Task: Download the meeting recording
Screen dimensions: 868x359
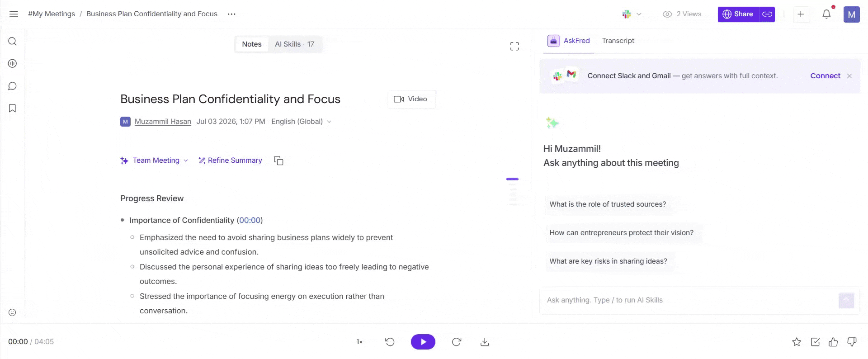Action: point(485,342)
